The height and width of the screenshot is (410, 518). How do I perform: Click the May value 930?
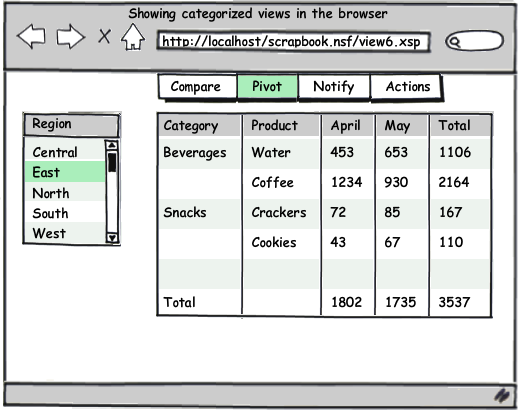pos(401,183)
